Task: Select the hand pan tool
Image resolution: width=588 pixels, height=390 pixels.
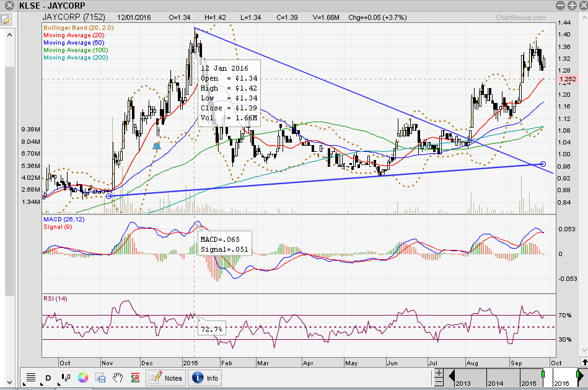Action: [x=118, y=378]
